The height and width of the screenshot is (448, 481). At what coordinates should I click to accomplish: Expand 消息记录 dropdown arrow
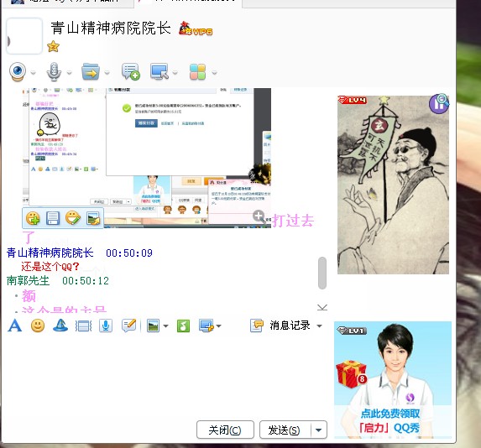[x=319, y=326]
